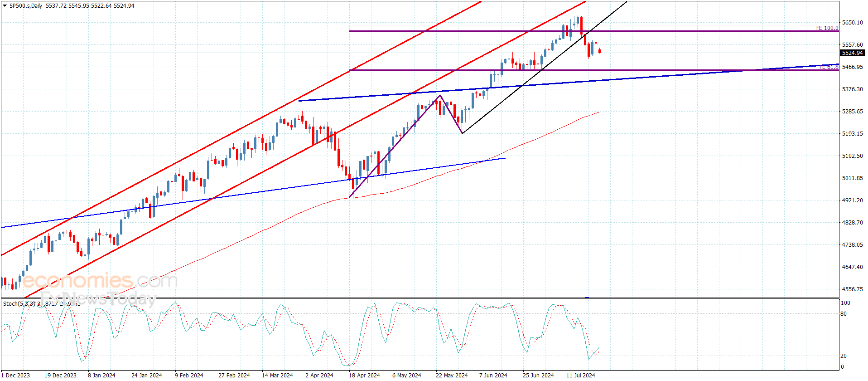Image resolution: width=868 pixels, height=381 pixels.
Task: Click the 1 Dec 2023 date label
Action: coord(15,375)
